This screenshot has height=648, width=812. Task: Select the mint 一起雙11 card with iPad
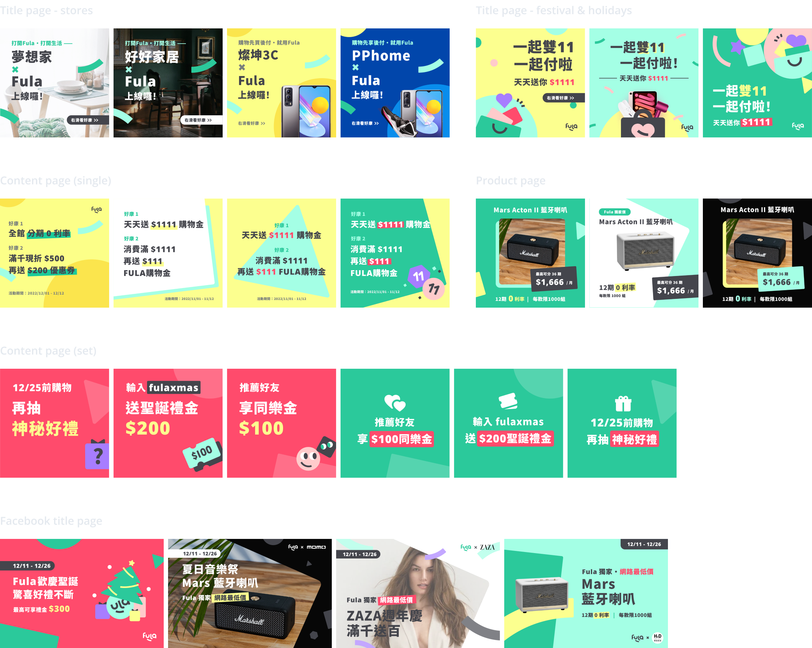[644, 83]
